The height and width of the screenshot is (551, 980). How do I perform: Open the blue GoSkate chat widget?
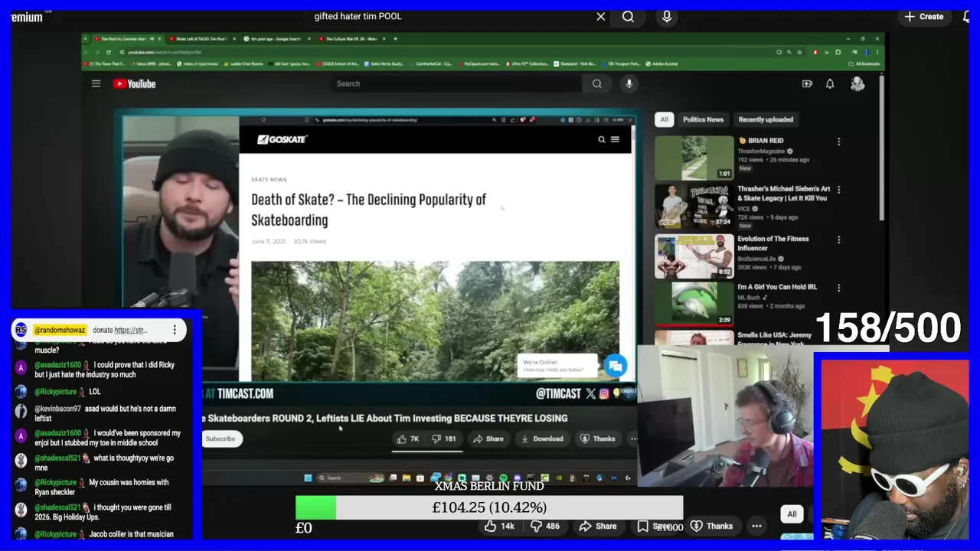[x=615, y=366]
